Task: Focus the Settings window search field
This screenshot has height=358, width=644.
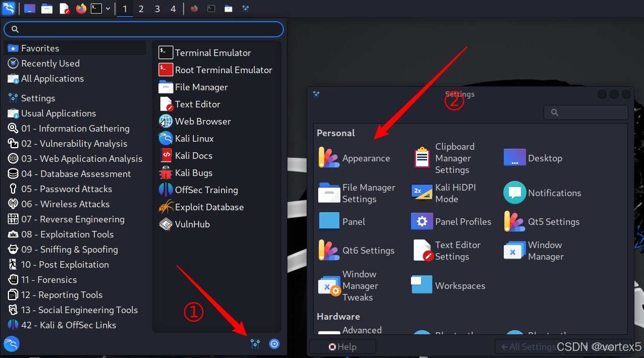Action: (x=586, y=112)
